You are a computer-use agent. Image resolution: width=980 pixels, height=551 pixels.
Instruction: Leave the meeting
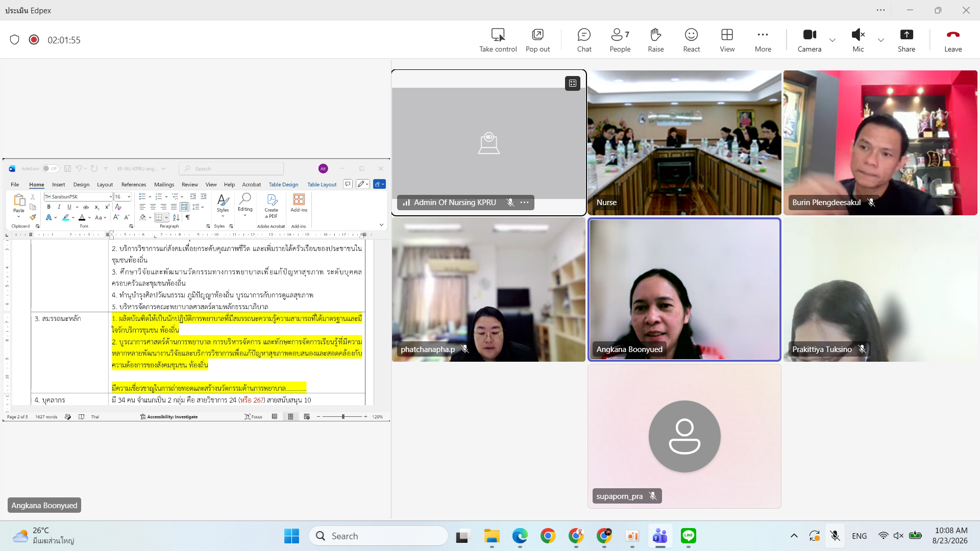pos(953,40)
